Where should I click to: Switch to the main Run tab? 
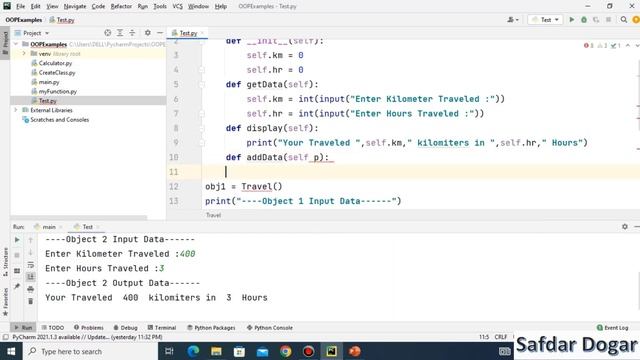point(49,227)
